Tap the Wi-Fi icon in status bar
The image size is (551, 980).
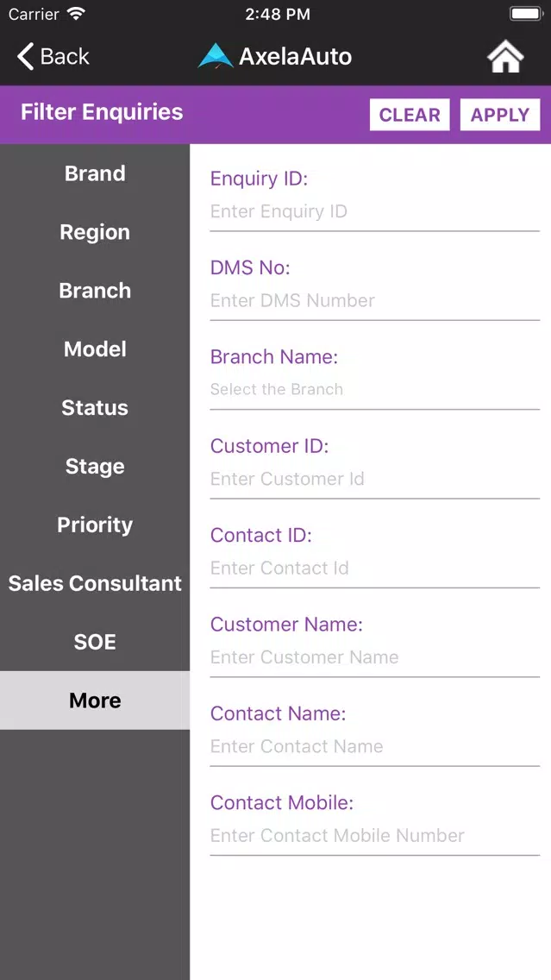coord(76,14)
